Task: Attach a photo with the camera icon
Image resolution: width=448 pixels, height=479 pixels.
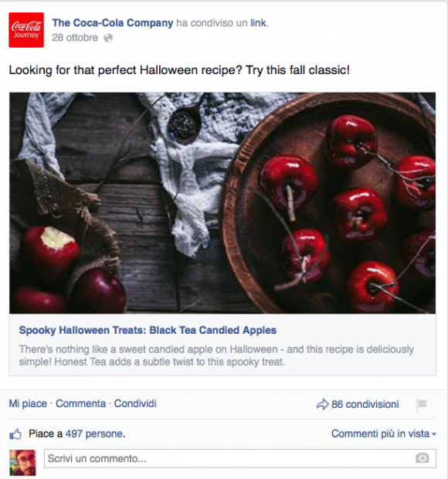Action: pyautogui.click(x=422, y=458)
